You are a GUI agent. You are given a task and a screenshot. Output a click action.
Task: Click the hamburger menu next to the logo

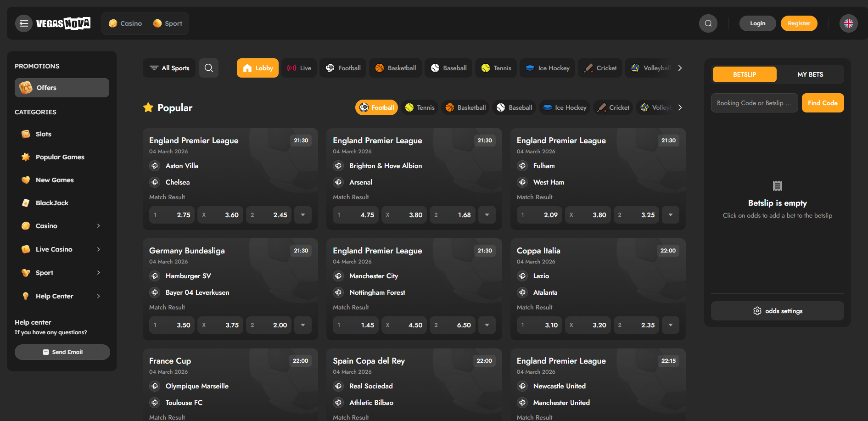(x=23, y=23)
